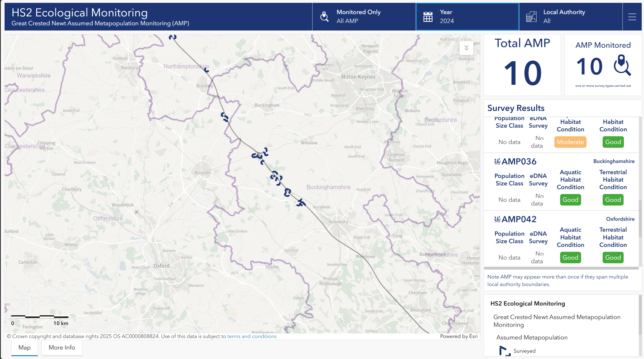Click the Survey Results horizontal scrollbar

coord(561,268)
